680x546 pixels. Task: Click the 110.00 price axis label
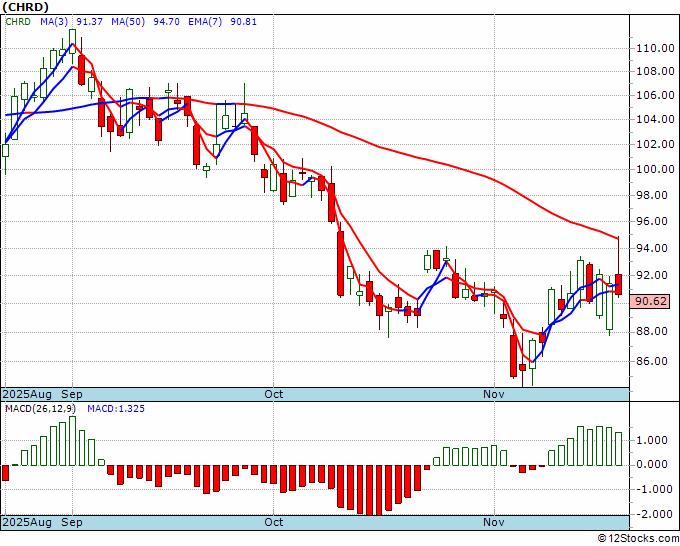pyautogui.click(x=655, y=49)
